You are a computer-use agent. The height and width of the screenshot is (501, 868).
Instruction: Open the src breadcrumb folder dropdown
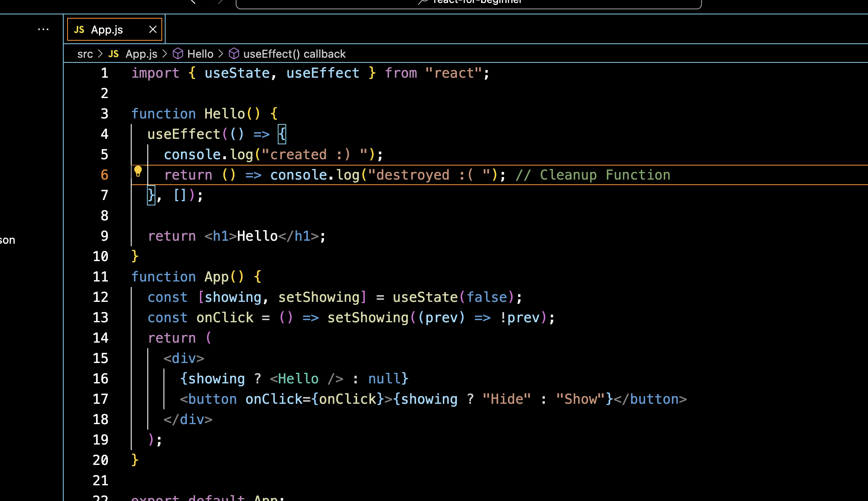[x=85, y=54]
